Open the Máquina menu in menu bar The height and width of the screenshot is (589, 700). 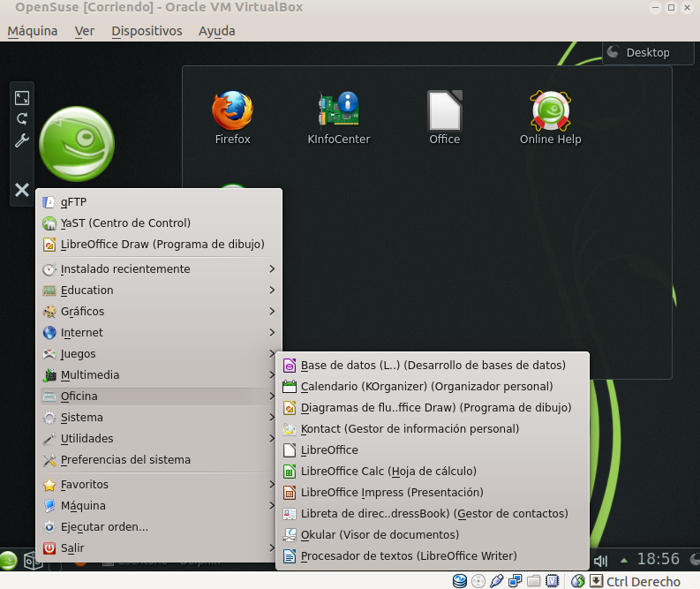[33, 31]
